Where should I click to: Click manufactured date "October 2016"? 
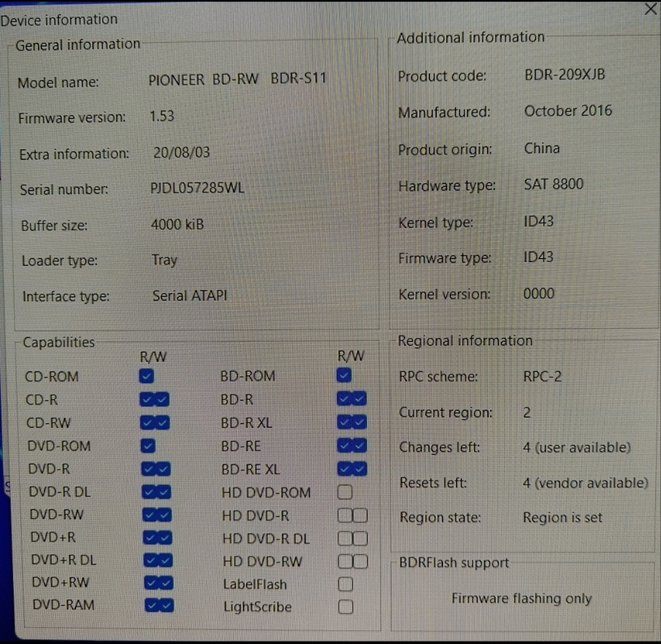(x=568, y=111)
